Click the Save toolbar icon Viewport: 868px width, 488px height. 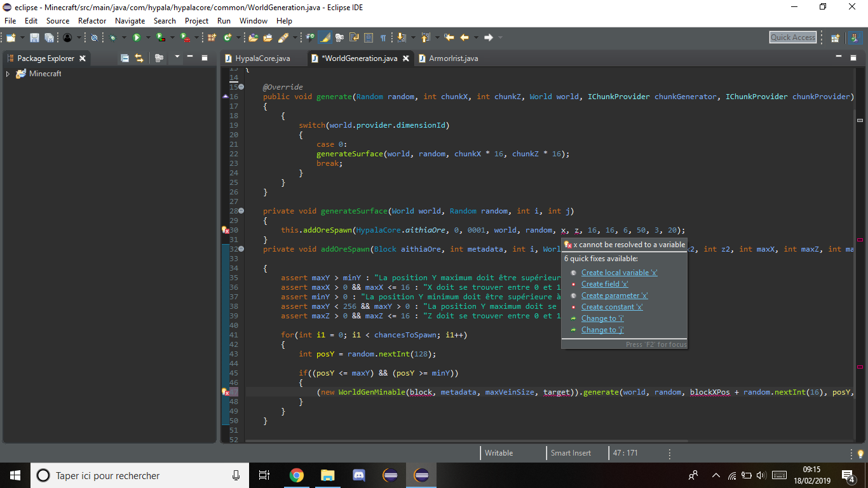click(34, 37)
